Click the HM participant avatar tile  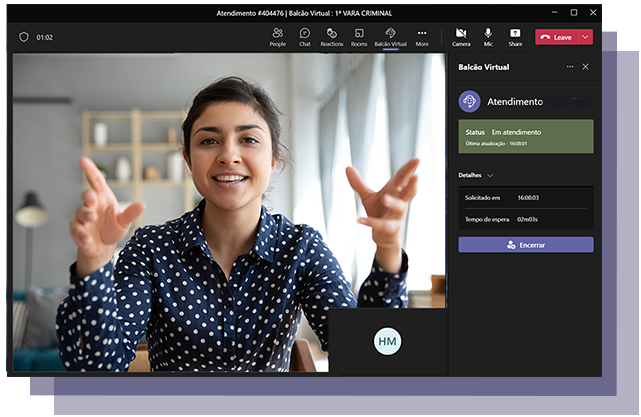coord(387,341)
